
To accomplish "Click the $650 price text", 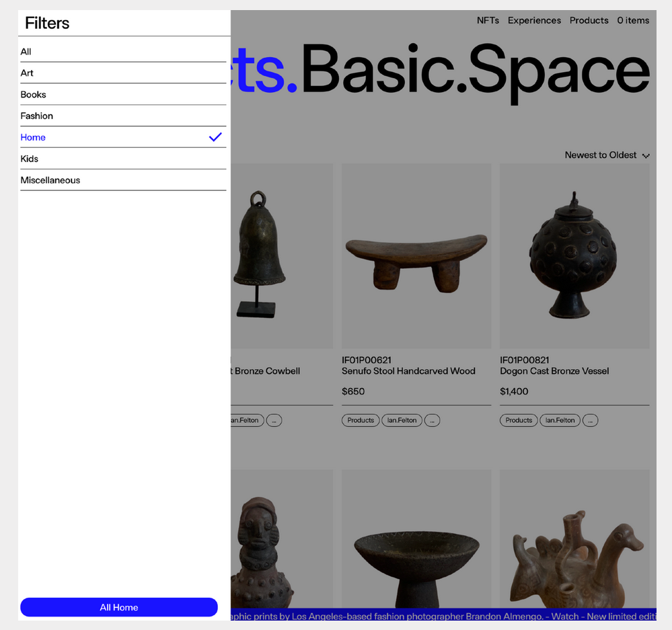I will pyautogui.click(x=353, y=391).
